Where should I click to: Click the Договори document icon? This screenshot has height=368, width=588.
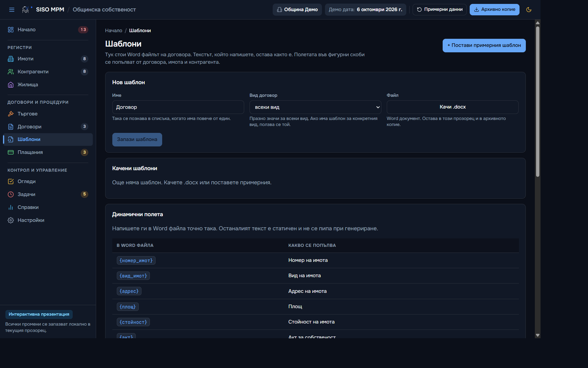(11, 127)
